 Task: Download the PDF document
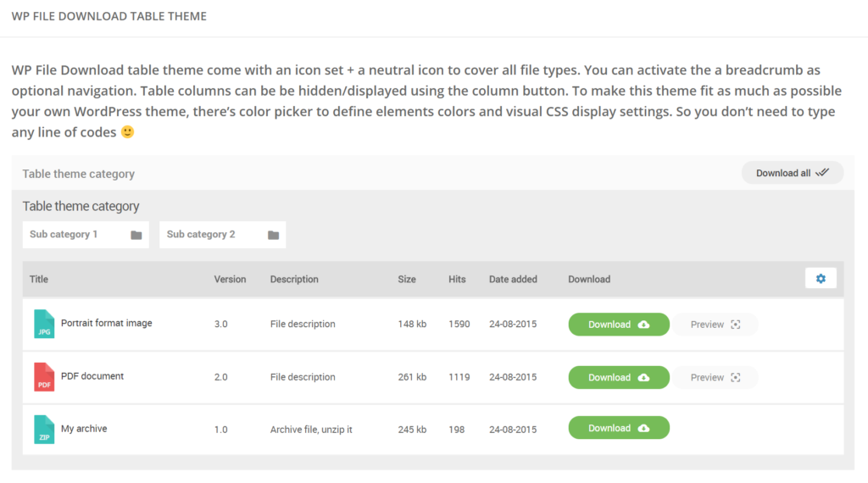(619, 377)
